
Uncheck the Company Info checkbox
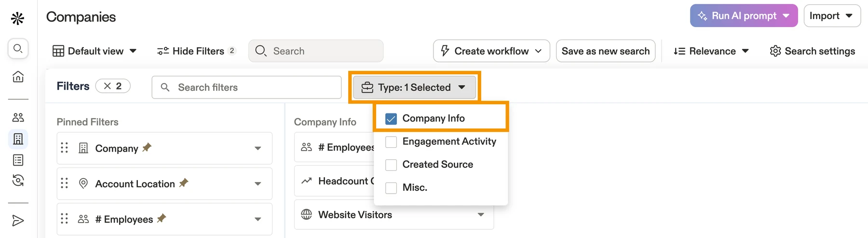click(391, 119)
